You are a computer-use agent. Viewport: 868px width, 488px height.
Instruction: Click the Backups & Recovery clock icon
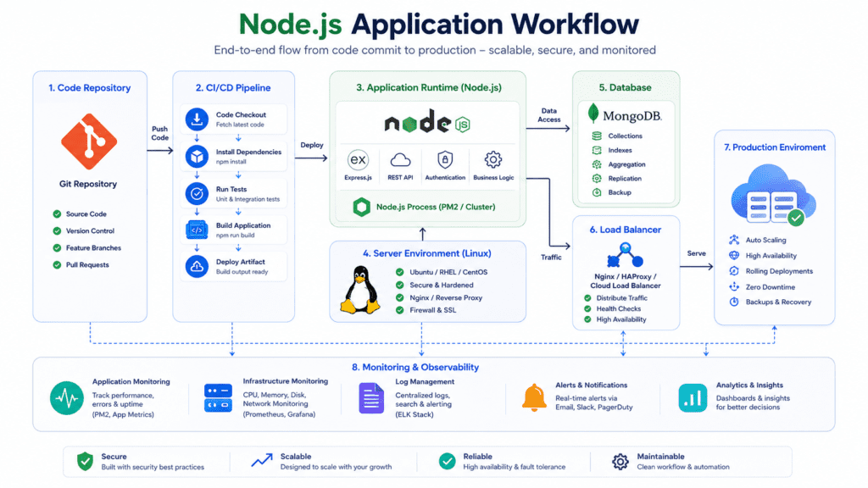coord(734,302)
